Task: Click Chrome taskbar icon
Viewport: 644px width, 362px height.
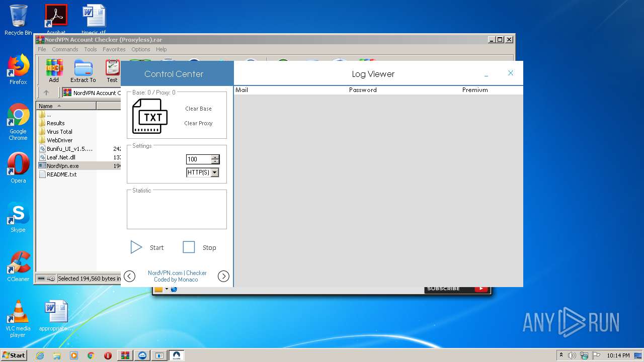Action: (91, 355)
